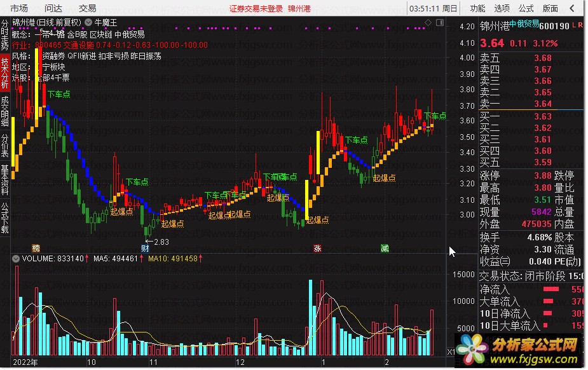Click the 区块链 concept label

pos(101,34)
